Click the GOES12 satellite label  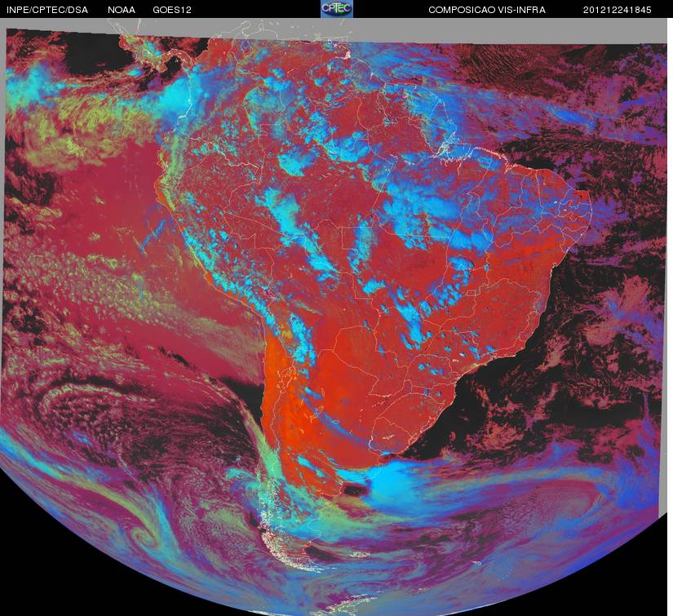point(172,10)
